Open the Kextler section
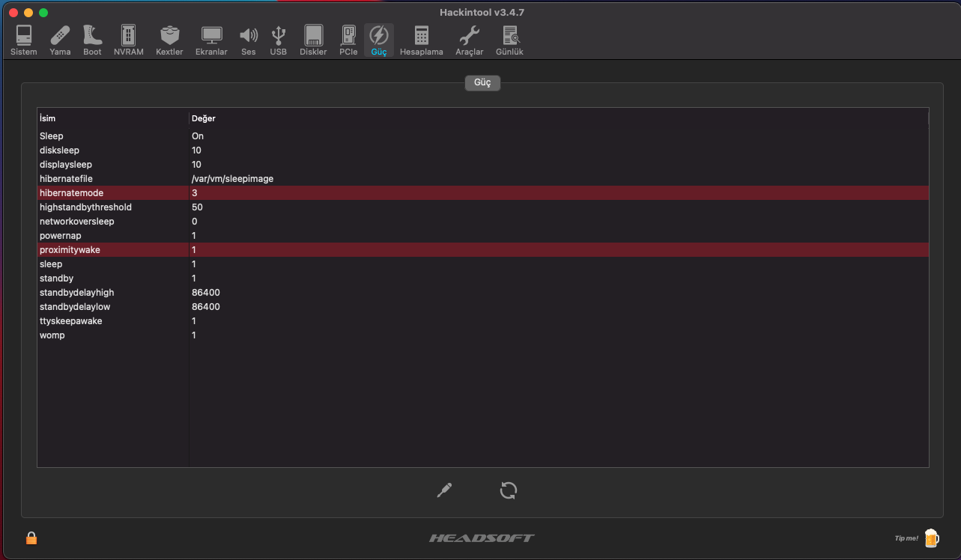 [169, 40]
